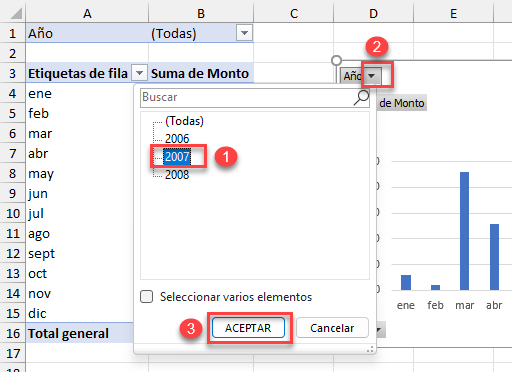The image size is (512, 372).
Task: Click the 'ago' row label cell
Action: [x=79, y=233]
